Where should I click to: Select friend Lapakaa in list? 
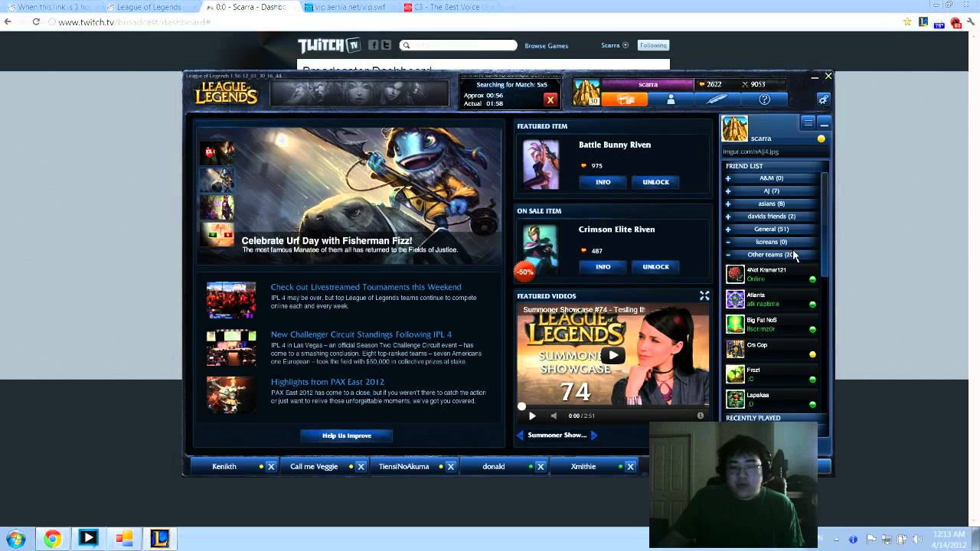(772, 399)
